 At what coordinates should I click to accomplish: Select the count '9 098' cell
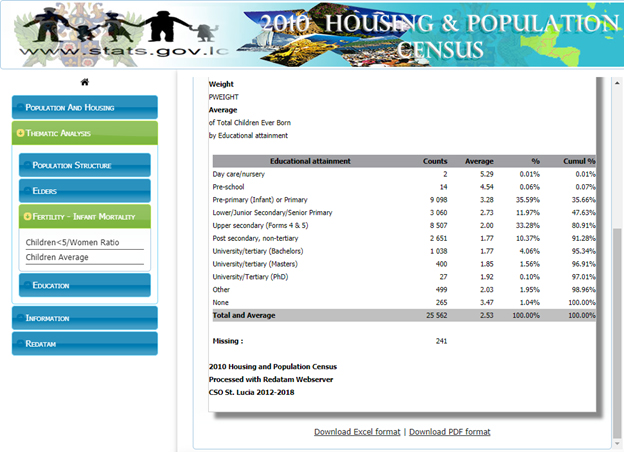tap(439, 200)
